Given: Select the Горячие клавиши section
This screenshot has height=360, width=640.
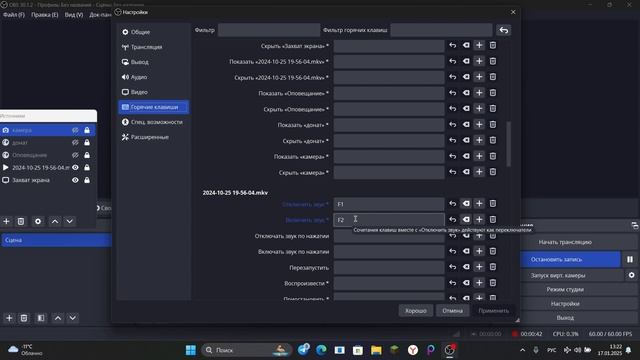Looking at the screenshot, I should tap(153, 107).
